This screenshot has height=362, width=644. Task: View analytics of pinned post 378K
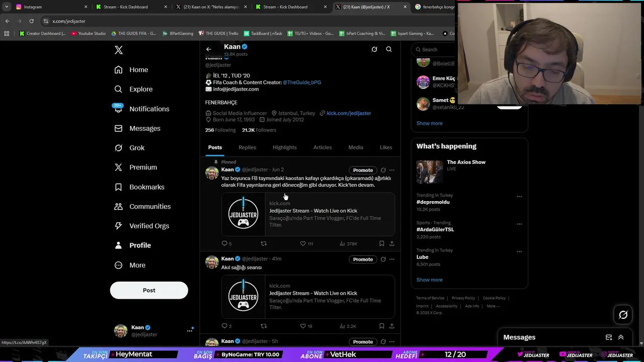click(x=348, y=243)
